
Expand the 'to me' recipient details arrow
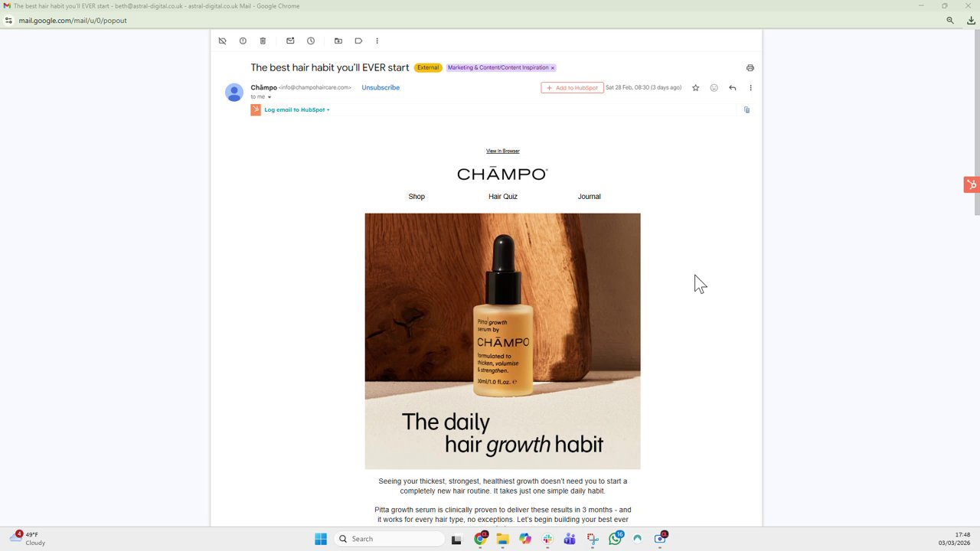click(269, 97)
